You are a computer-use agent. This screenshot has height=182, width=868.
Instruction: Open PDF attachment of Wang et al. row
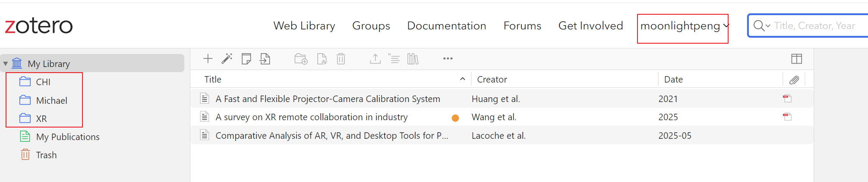(x=787, y=117)
